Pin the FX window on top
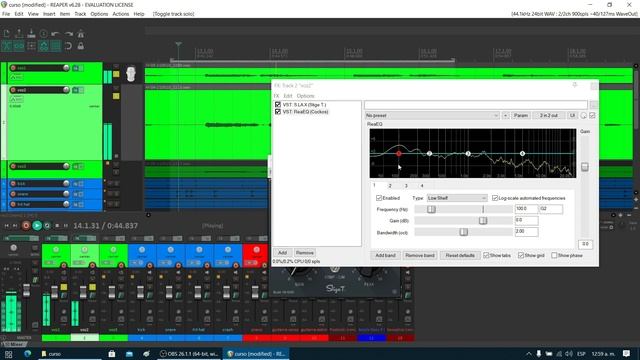The width and height of the screenshot is (640, 360). tap(575, 85)
